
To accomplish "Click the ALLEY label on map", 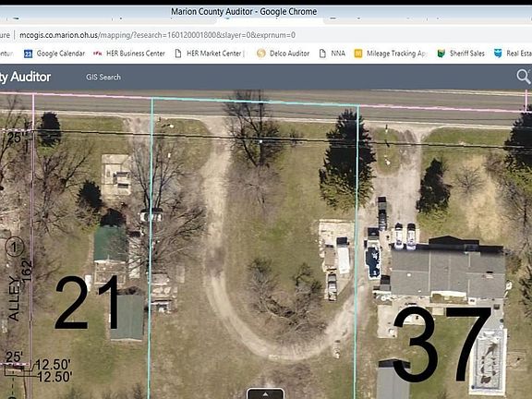I will click(14, 298).
